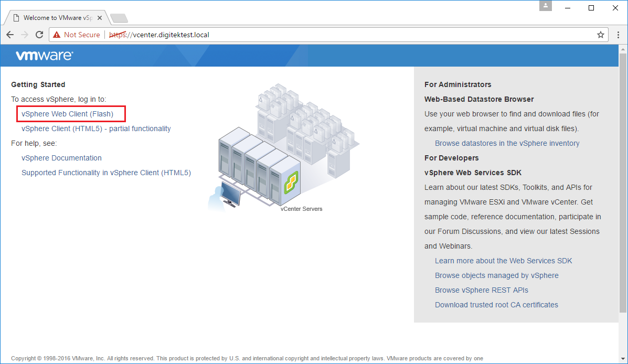Open vSphere Web Client (Flash) link
The width and height of the screenshot is (628, 364).
(x=67, y=114)
